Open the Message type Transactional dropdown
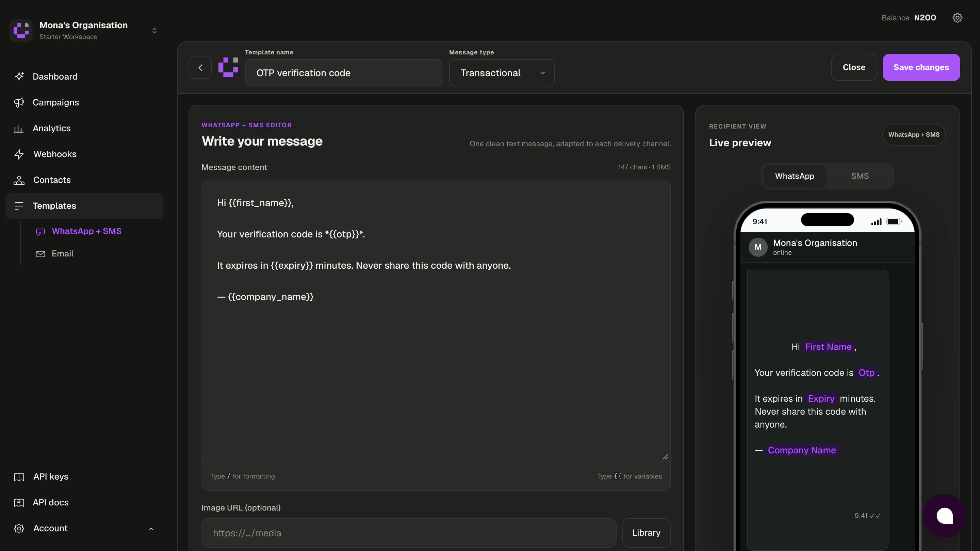 coord(502,73)
